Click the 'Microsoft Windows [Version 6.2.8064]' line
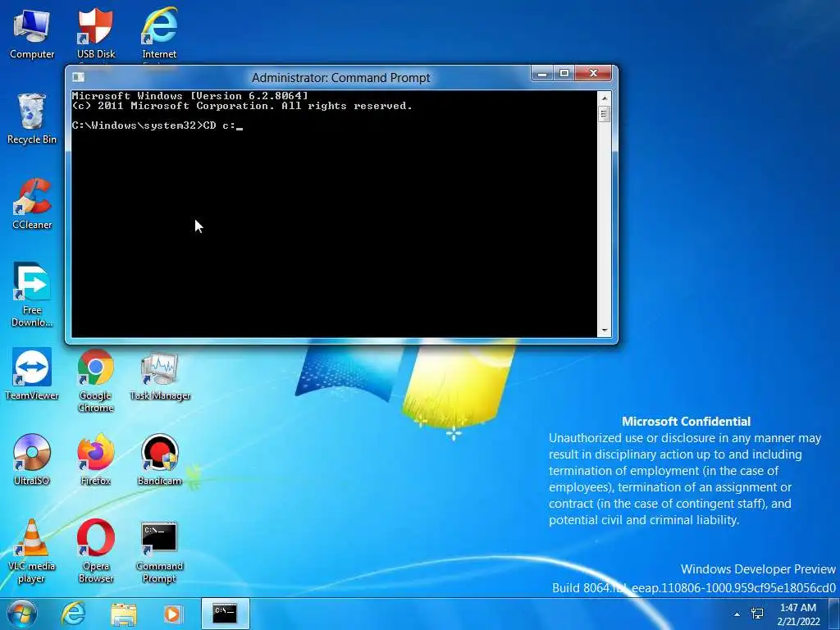 pyautogui.click(x=190, y=96)
